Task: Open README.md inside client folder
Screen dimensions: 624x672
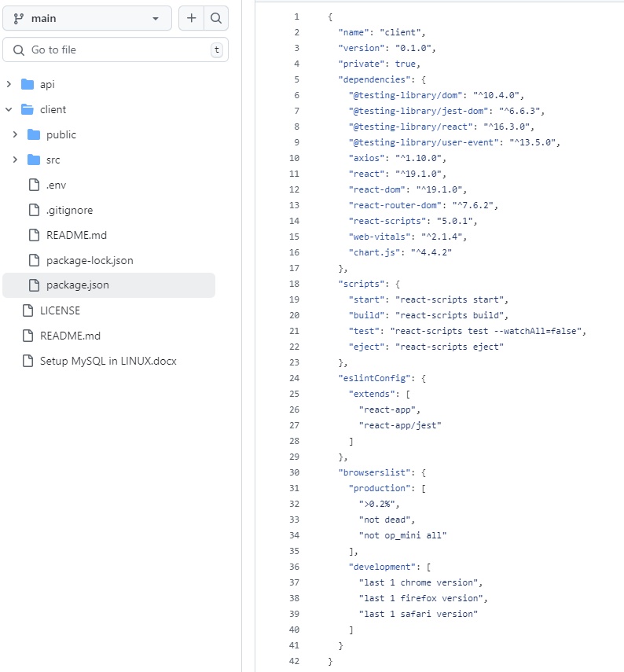Action: [76, 235]
